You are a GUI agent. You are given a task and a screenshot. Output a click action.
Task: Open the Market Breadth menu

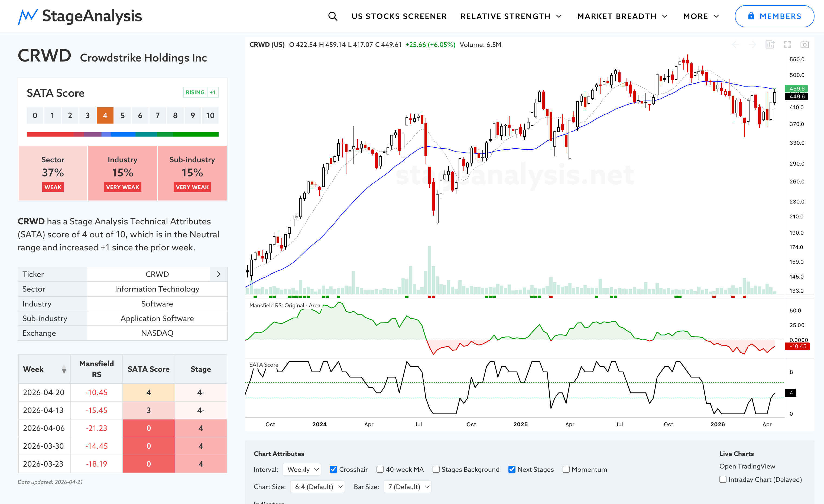click(622, 16)
